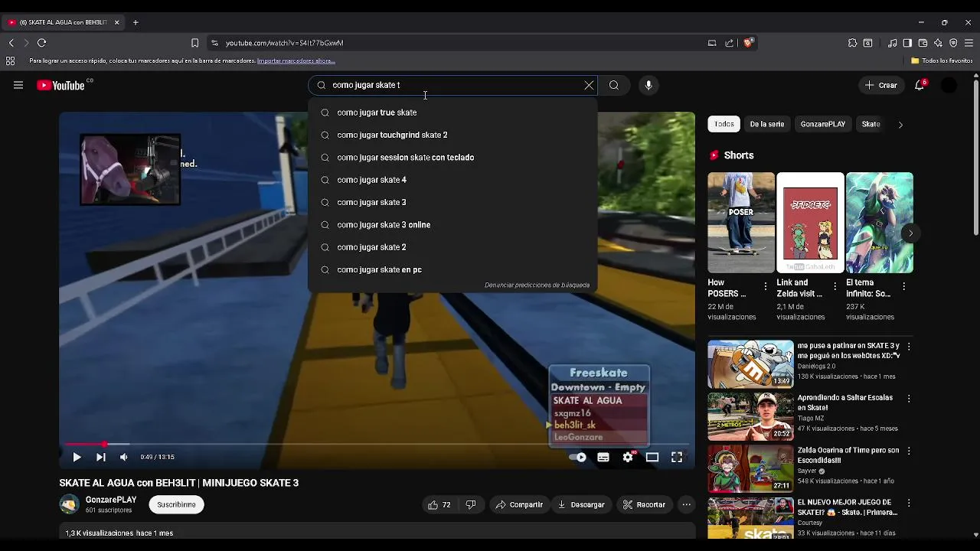This screenshot has height=551, width=980.
Task: Reload the page in browser
Action: (41, 43)
